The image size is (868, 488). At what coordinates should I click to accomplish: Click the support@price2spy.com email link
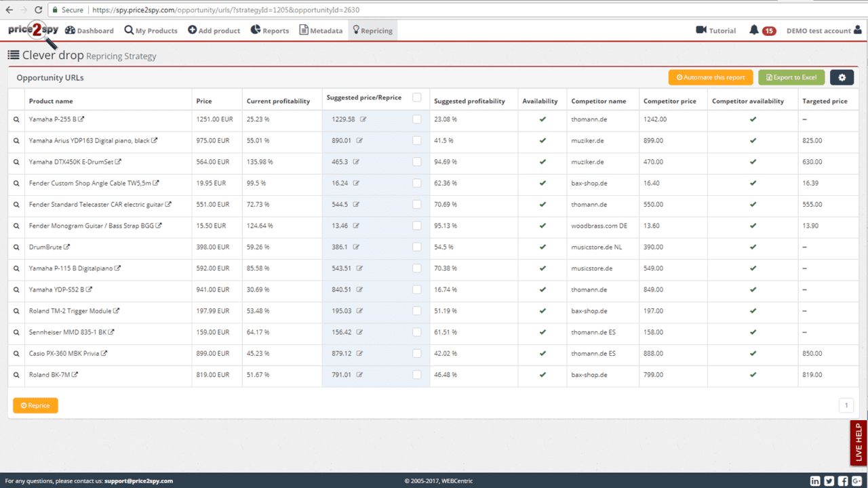point(138,481)
